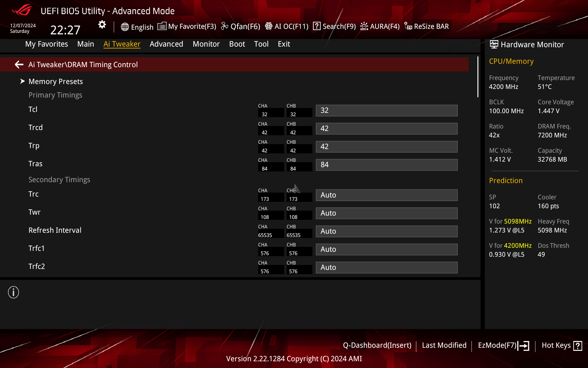Click the vertical scrollbar of the settings list
Screen dimensions: 588x368
pyautogui.click(x=478, y=77)
